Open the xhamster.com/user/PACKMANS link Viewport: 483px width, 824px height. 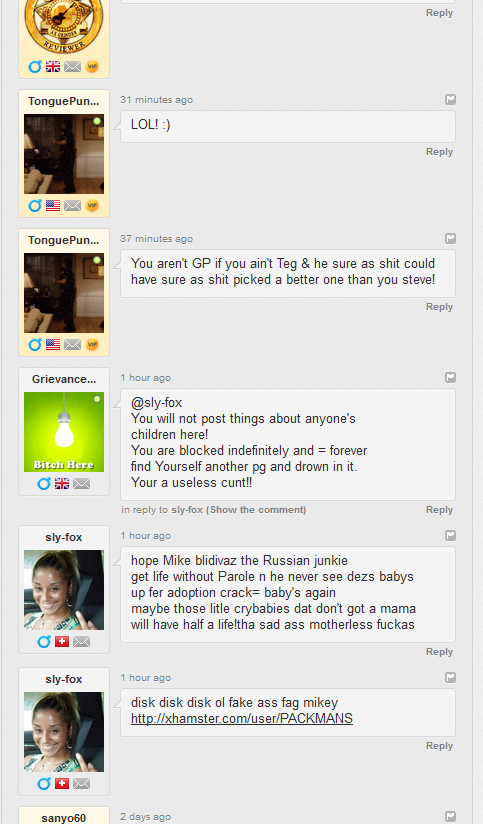coord(242,718)
